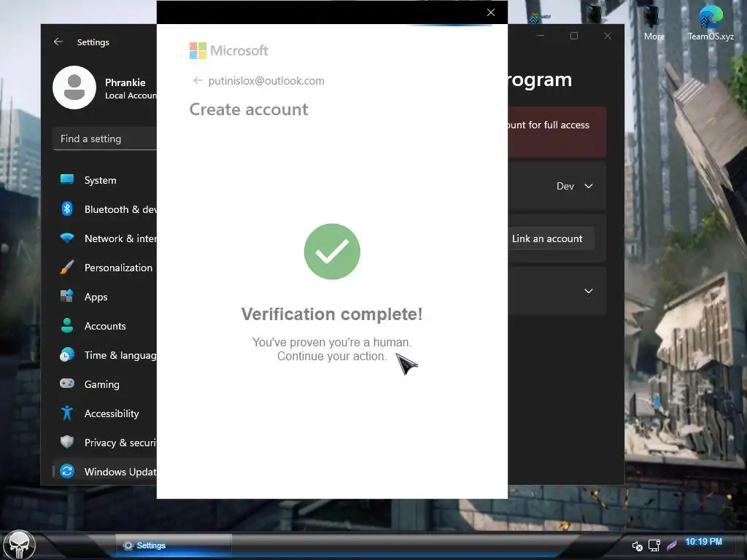Image resolution: width=747 pixels, height=560 pixels.
Task: Click the System monitor icon
Action: coord(67,179)
